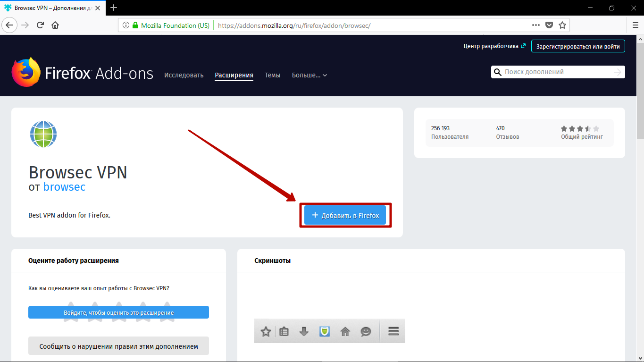Open Расширения navigation item
The width and height of the screenshot is (644, 362).
pos(234,75)
